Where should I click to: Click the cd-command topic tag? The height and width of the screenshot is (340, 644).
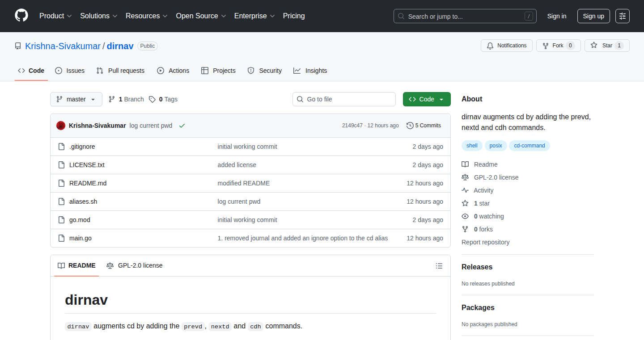(x=530, y=146)
